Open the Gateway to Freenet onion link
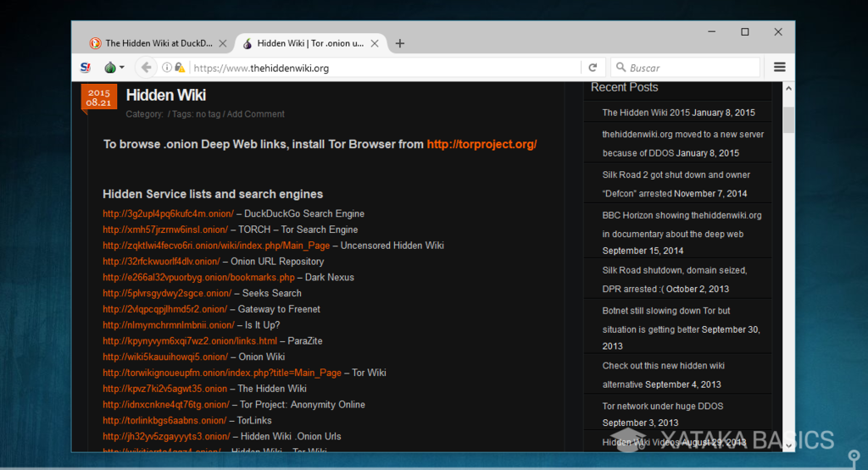This screenshot has height=470, width=868. (165, 309)
